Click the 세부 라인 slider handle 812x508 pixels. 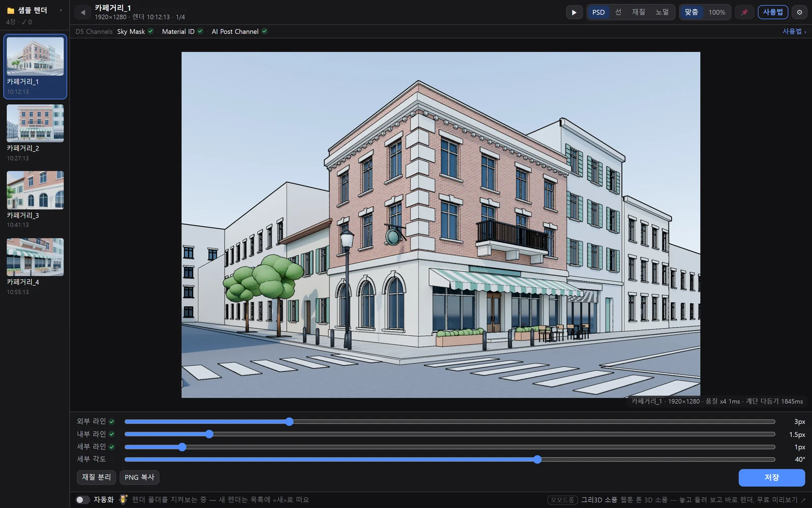(182, 447)
